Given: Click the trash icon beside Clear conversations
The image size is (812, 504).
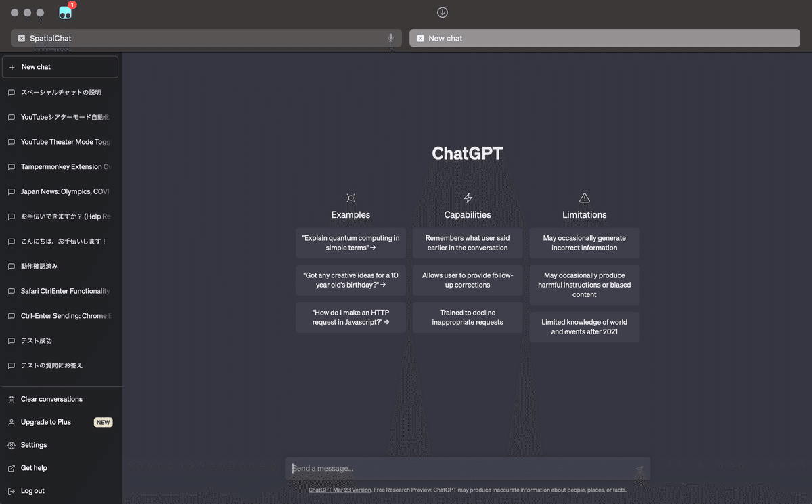Looking at the screenshot, I should pos(11,400).
